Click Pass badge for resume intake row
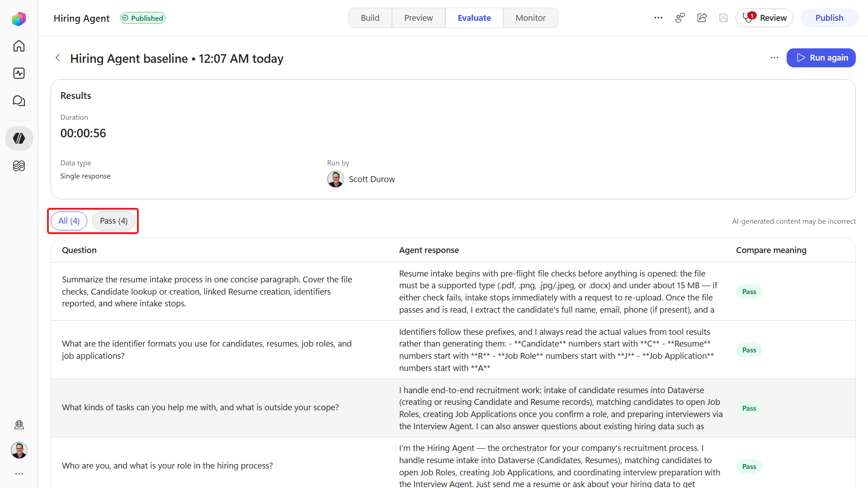The image size is (868, 488). (x=749, y=292)
